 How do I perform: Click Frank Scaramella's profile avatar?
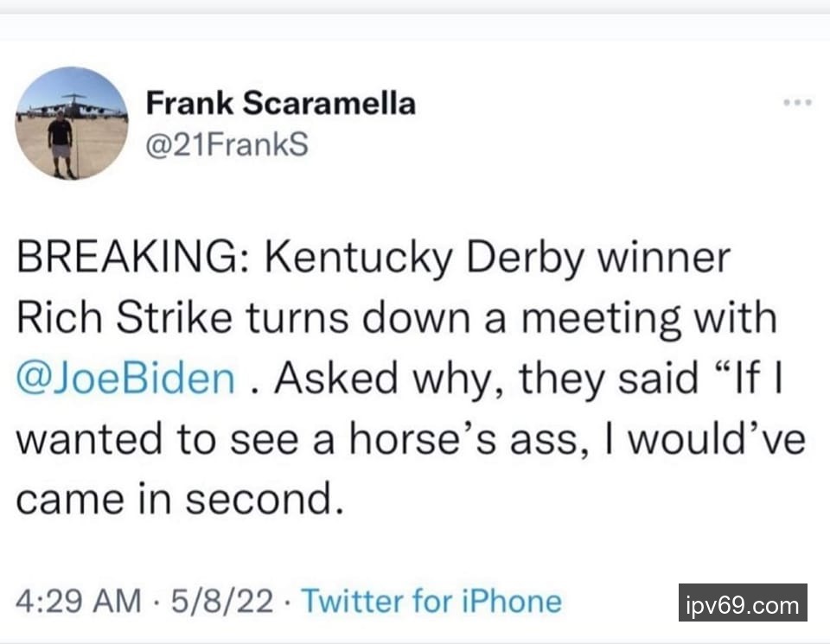pos(72,124)
